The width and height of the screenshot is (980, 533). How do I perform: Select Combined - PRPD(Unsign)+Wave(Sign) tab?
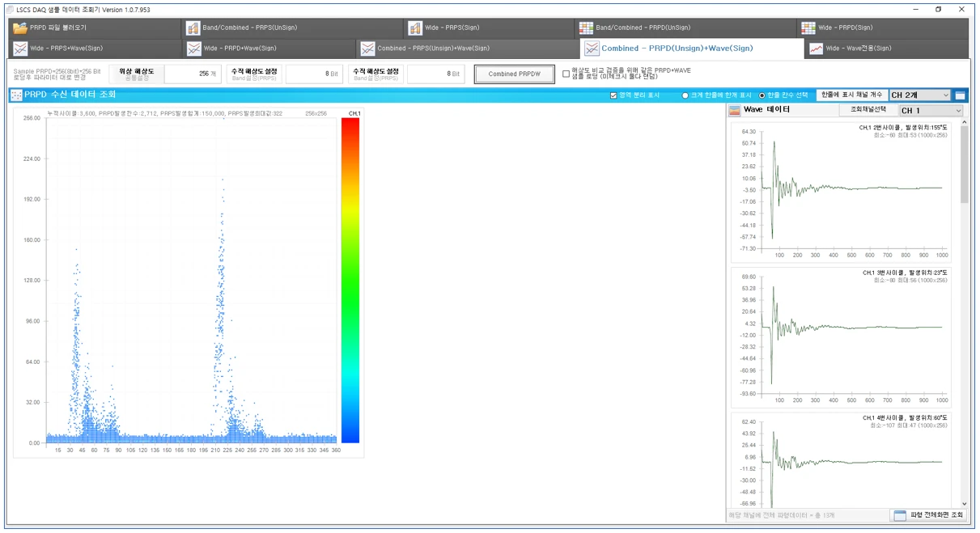coord(691,49)
